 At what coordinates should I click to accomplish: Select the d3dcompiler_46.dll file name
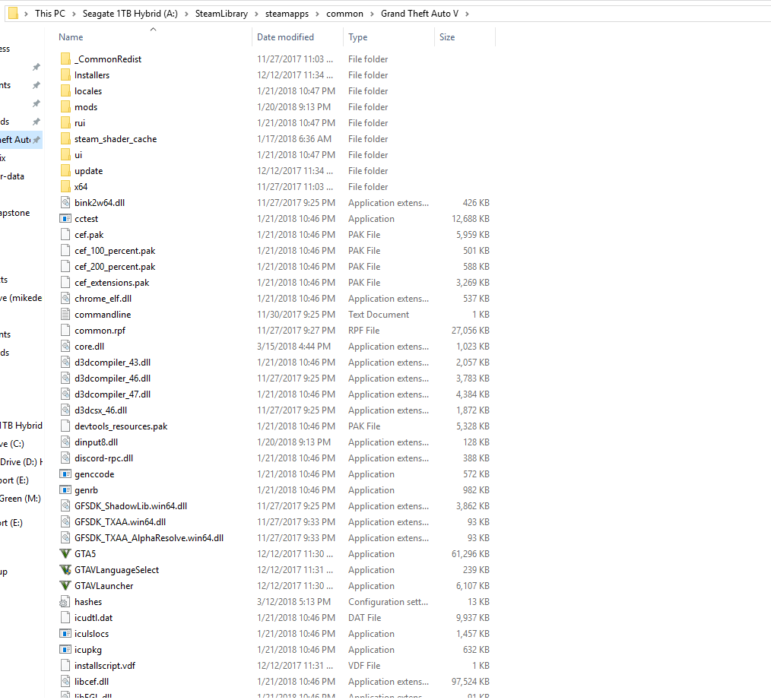coord(112,378)
